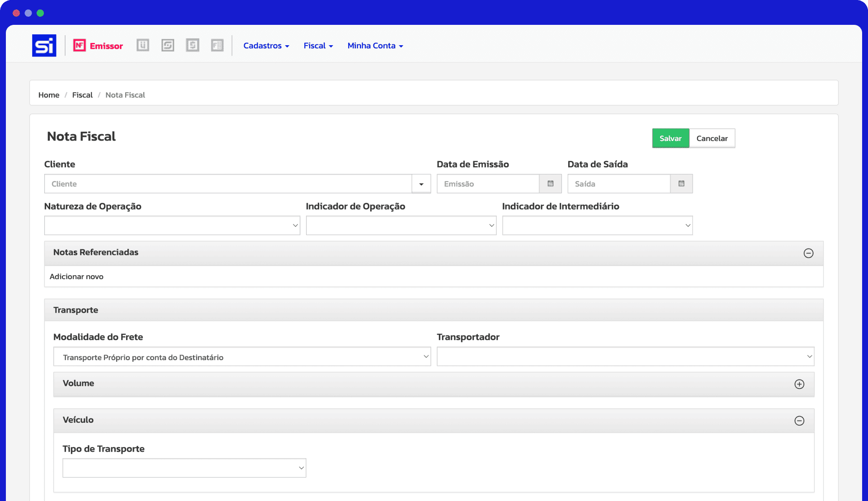Click the third gray module icon after Emissor
This screenshot has width=868, height=501.
coord(193,45)
